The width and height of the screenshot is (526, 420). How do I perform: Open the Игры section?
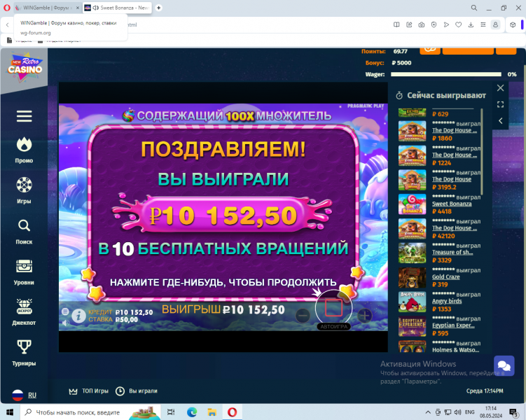tap(24, 190)
